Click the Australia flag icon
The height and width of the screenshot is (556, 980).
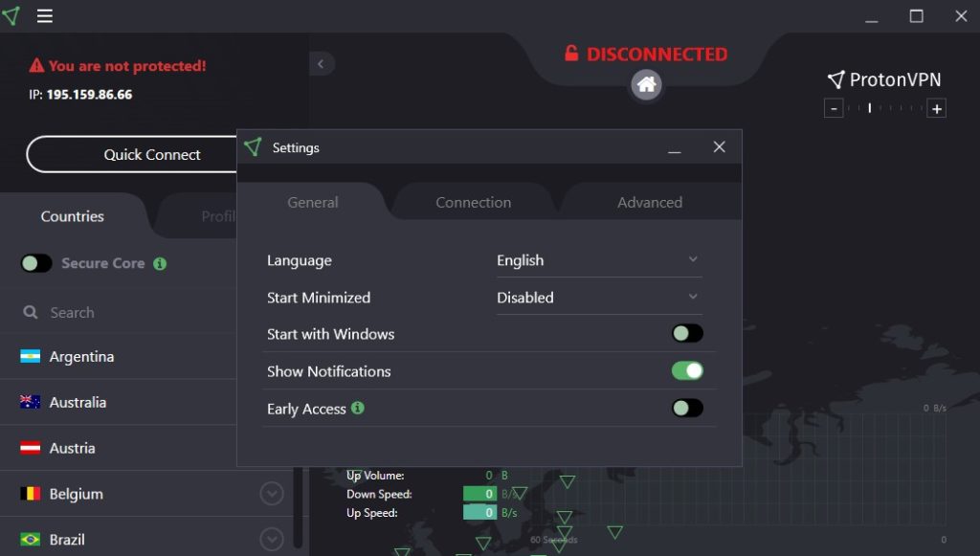pos(30,402)
